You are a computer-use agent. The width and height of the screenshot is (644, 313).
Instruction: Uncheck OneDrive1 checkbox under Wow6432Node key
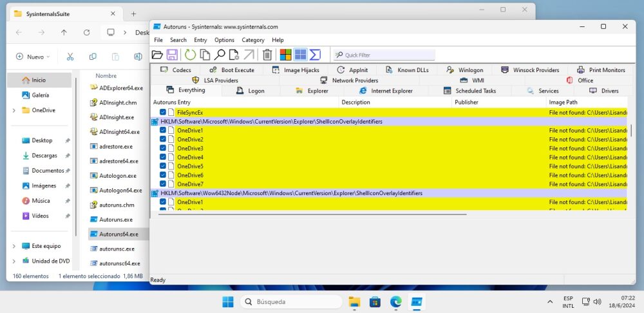click(163, 202)
